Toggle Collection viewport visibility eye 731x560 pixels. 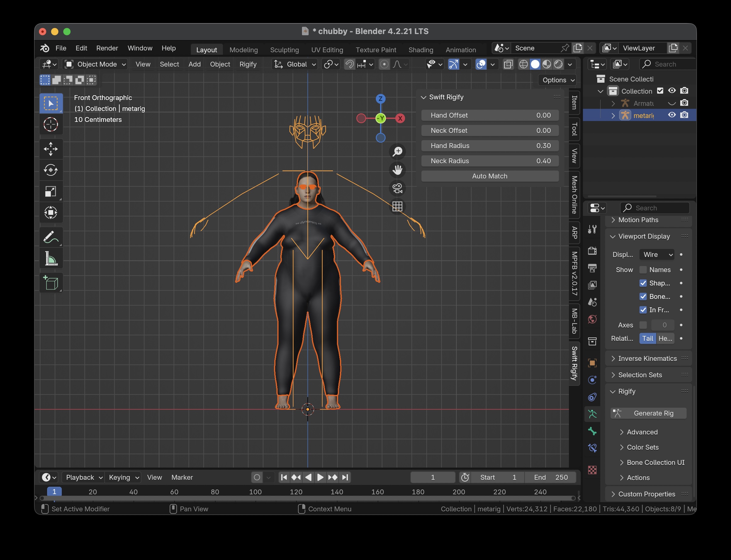pos(672,91)
